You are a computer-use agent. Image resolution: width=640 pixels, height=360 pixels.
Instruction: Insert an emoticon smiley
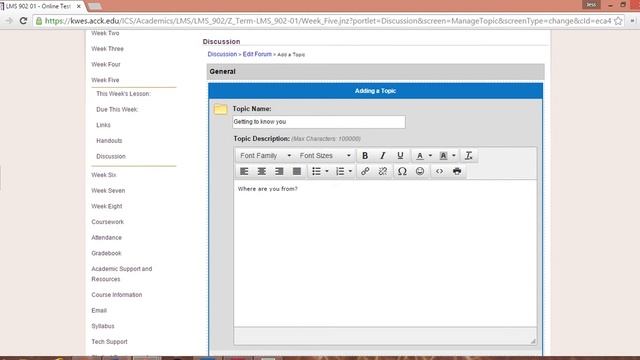point(420,171)
